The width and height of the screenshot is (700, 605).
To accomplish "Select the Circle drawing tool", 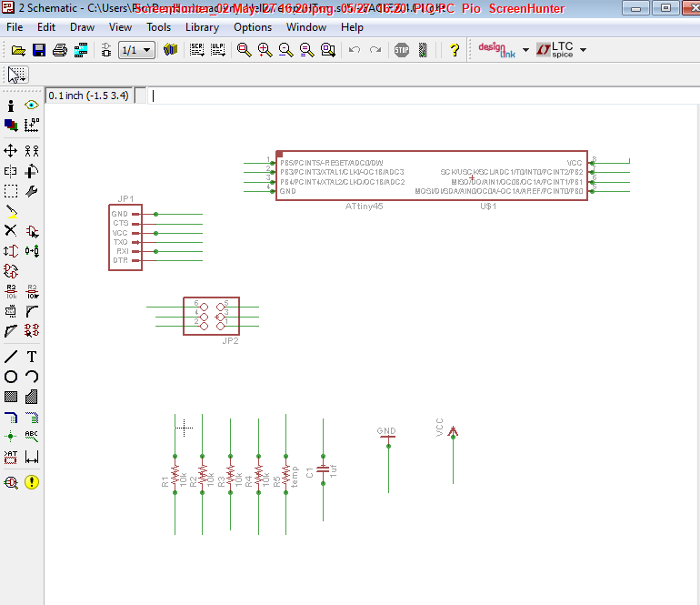I will coord(11,377).
